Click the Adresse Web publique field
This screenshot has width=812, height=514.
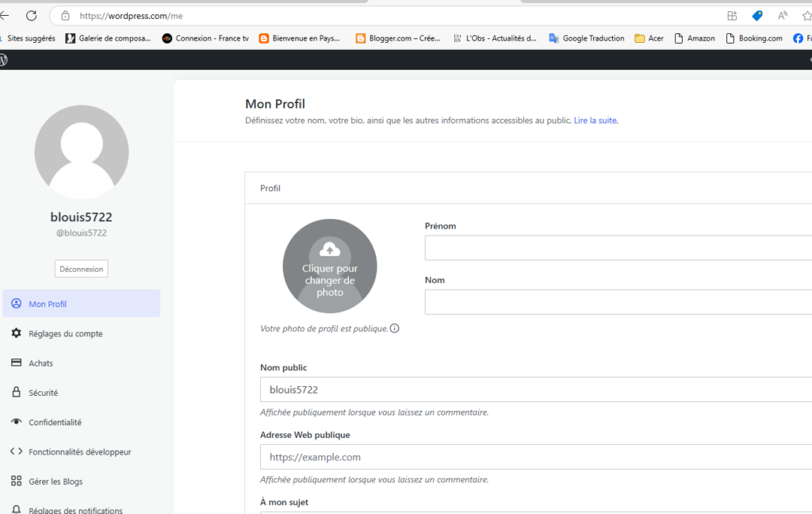point(535,458)
